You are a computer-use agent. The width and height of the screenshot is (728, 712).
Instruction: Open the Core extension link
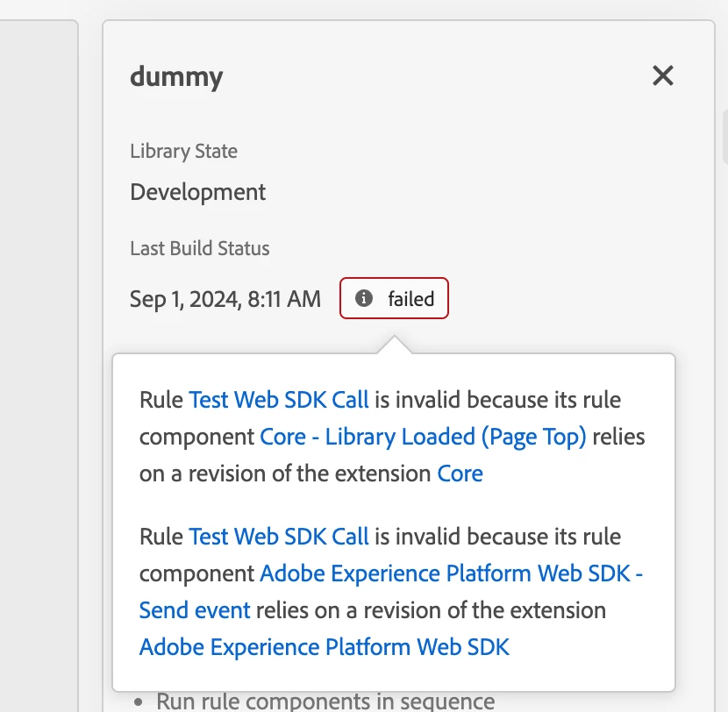pyautogui.click(x=460, y=473)
